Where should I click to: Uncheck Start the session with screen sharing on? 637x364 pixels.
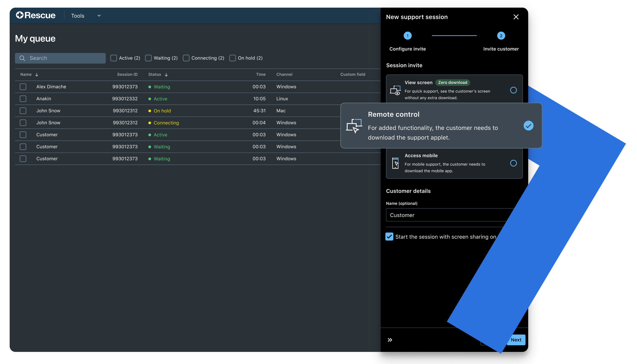tap(389, 237)
